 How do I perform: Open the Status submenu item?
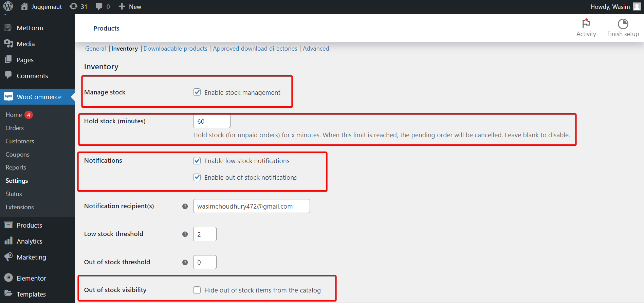(14, 194)
